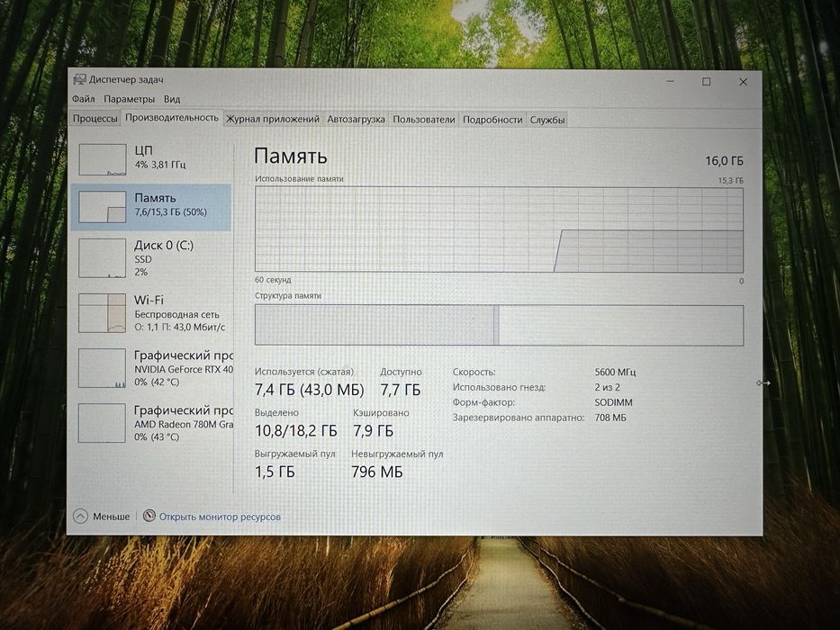Click the 796 МБ non-paged pool value
The image size is (840, 630).
[x=376, y=472]
